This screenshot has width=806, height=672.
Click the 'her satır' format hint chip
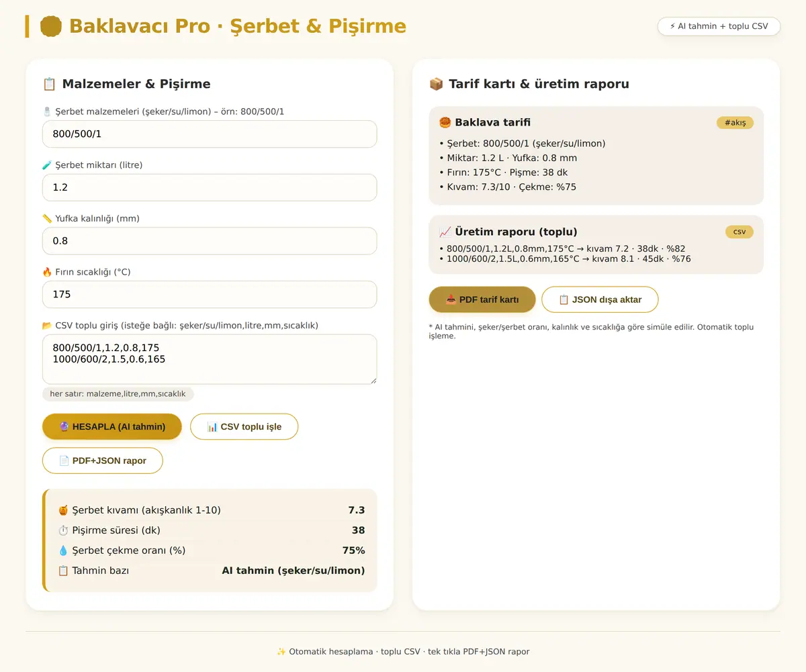118,394
